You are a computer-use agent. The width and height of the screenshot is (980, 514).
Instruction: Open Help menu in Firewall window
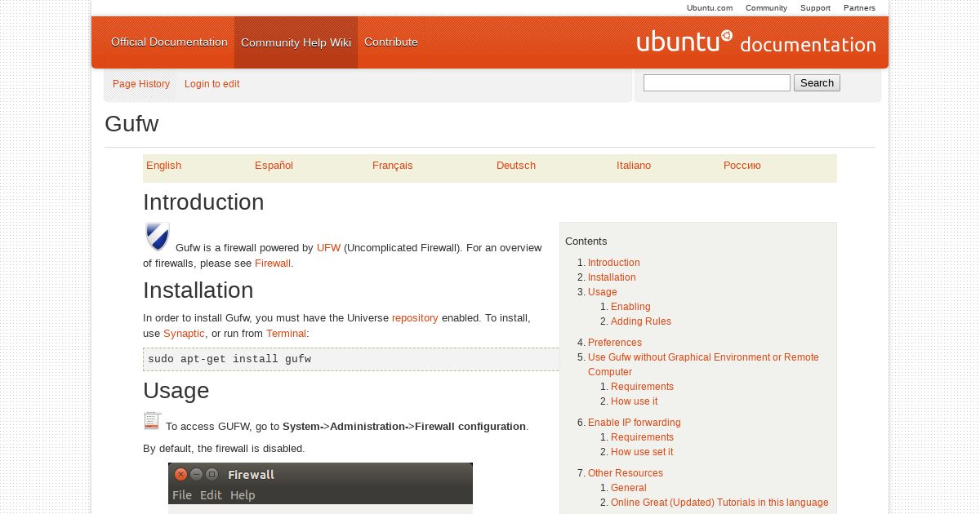point(243,495)
